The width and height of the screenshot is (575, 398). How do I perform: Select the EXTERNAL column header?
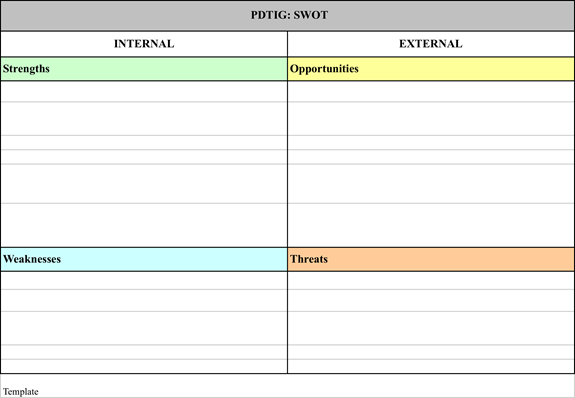(431, 44)
